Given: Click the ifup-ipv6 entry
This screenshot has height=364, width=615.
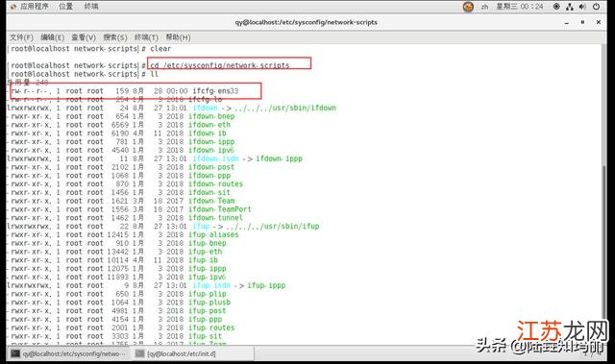Looking at the screenshot, I should click(208, 277).
